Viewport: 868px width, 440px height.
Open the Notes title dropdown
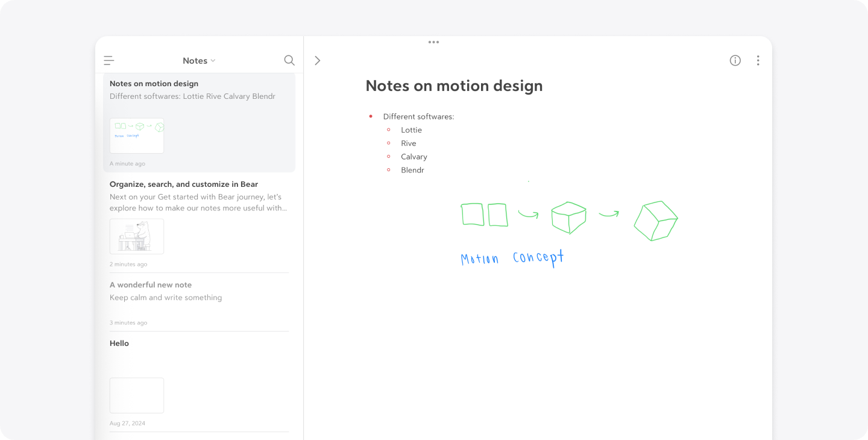(x=194, y=60)
